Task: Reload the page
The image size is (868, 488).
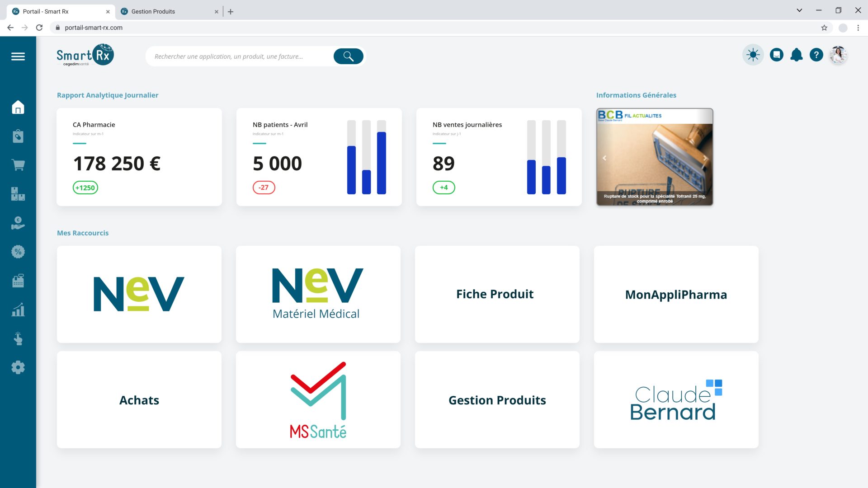Action: (x=39, y=28)
